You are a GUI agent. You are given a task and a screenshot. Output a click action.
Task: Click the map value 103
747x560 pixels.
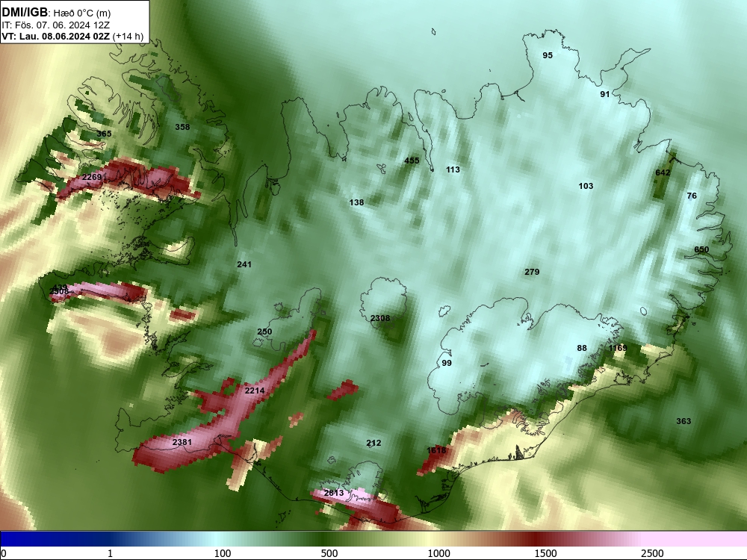[586, 186]
